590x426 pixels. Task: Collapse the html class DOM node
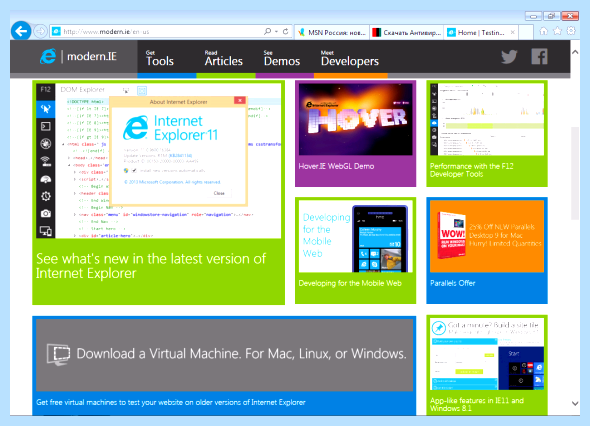(x=63, y=144)
